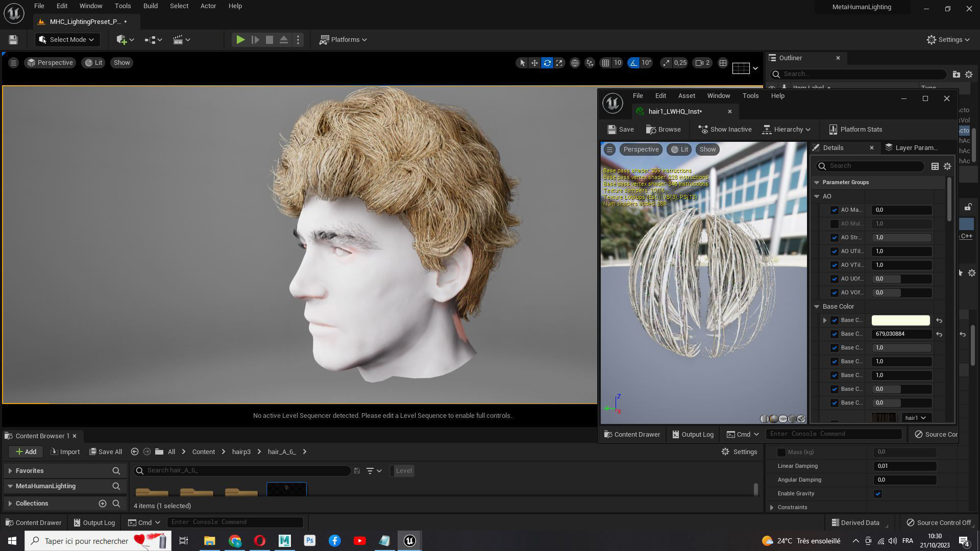Adjust the AO Str... 1,0 slider
The image size is (980, 551).
coord(901,238)
